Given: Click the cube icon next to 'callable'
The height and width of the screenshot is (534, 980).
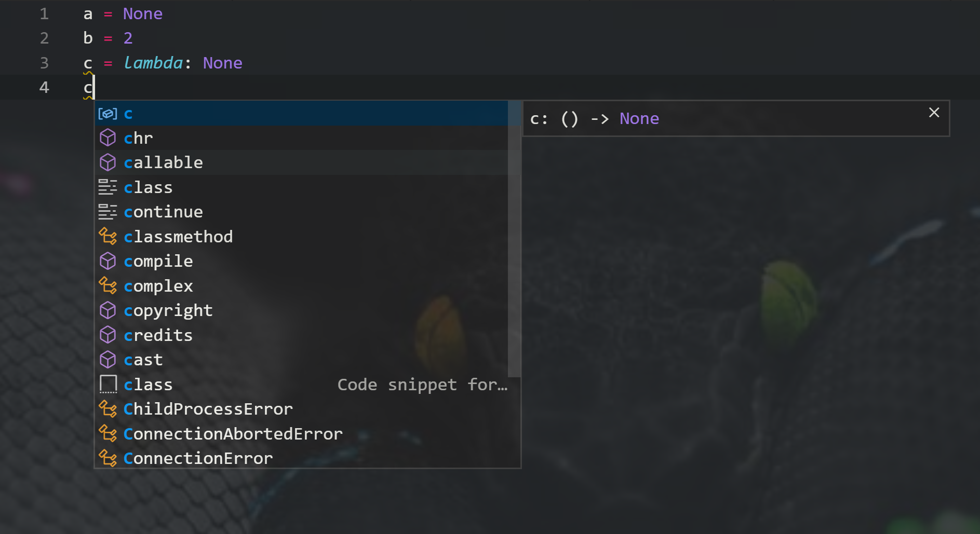Looking at the screenshot, I should coord(108,162).
